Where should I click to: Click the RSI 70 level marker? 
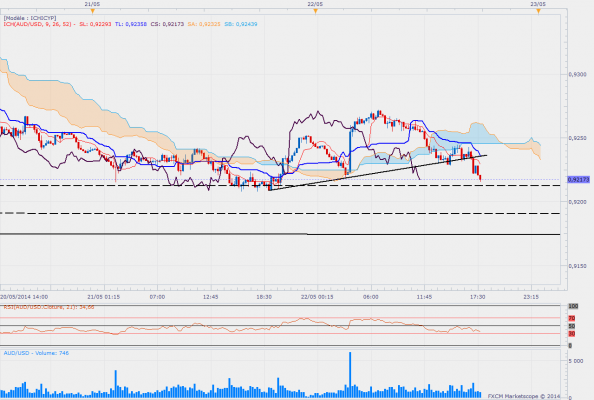coord(572,318)
